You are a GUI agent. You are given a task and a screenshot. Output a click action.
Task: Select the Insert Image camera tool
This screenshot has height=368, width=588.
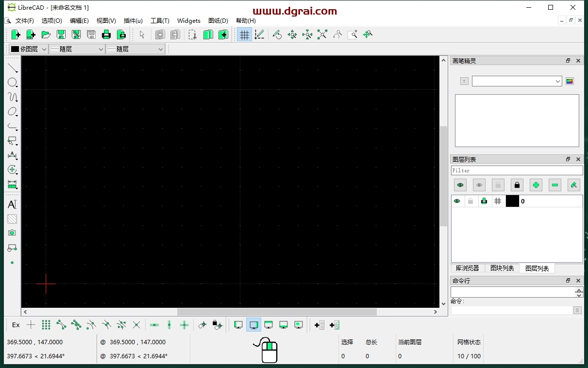click(x=12, y=233)
